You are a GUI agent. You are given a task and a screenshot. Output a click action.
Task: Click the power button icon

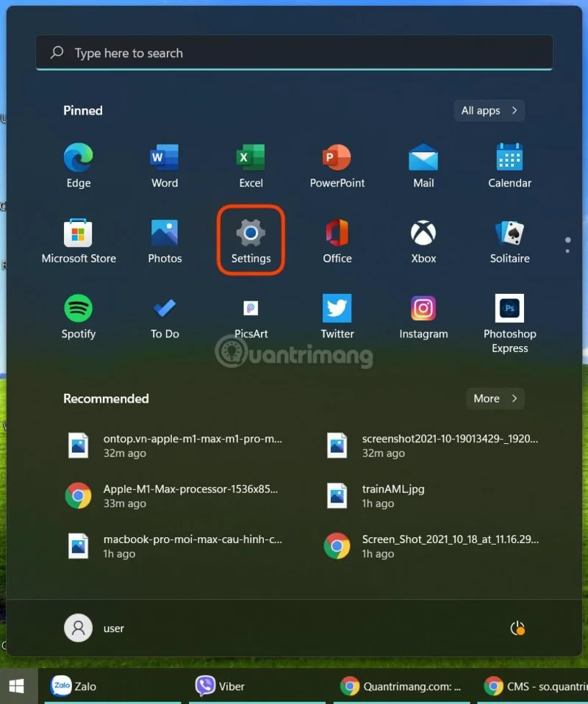click(x=517, y=628)
